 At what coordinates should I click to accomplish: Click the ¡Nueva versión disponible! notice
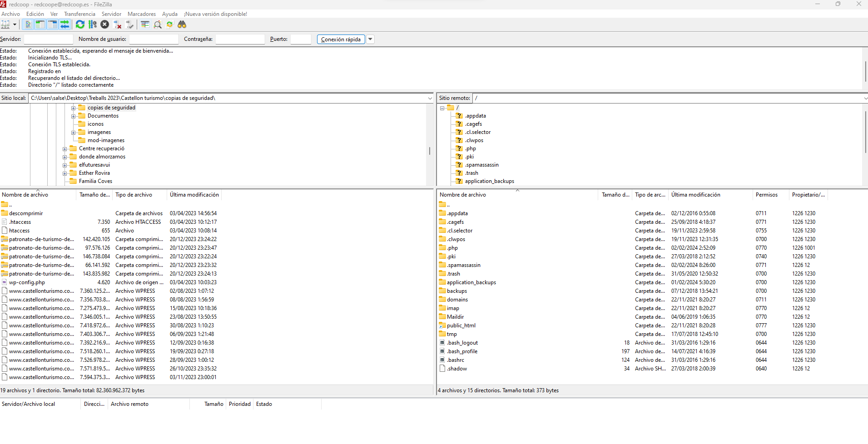(215, 14)
